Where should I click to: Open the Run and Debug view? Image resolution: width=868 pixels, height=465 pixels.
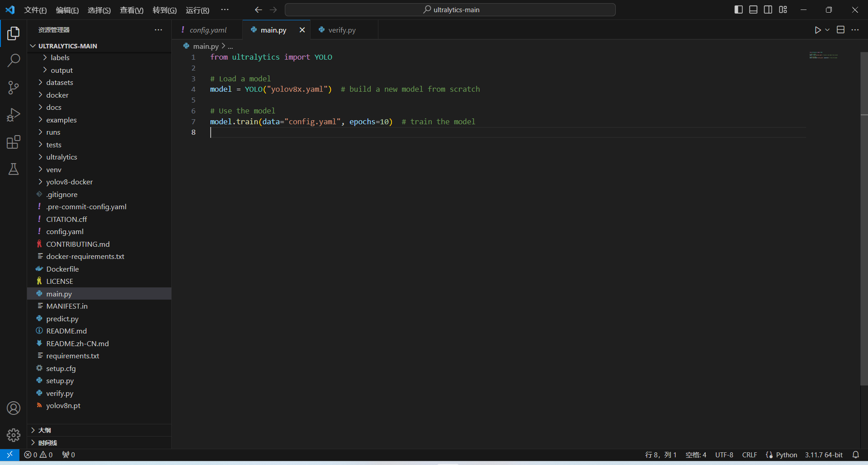point(14,115)
